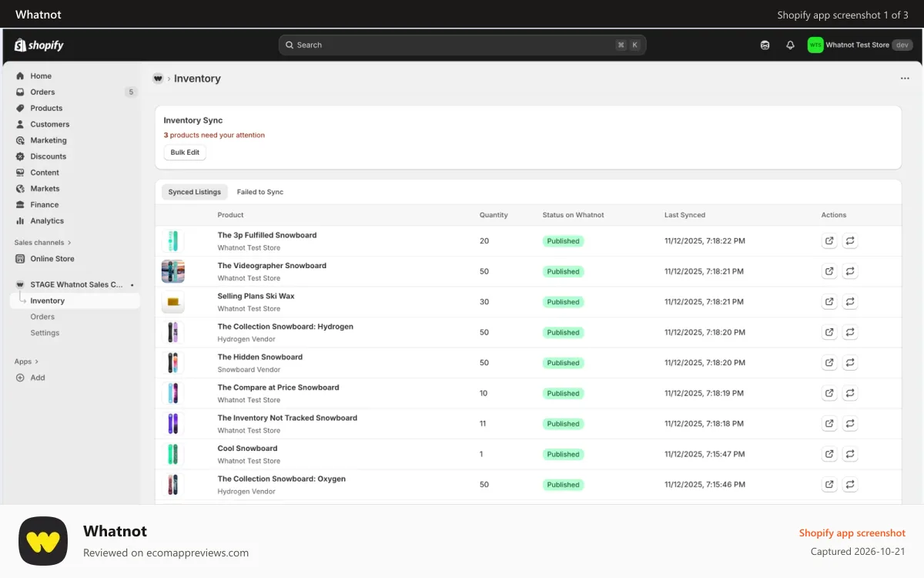Resync The Compare at Price Snowboard
Image resolution: width=924 pixels, height=578 pixels.
click(x=850, y=393)
